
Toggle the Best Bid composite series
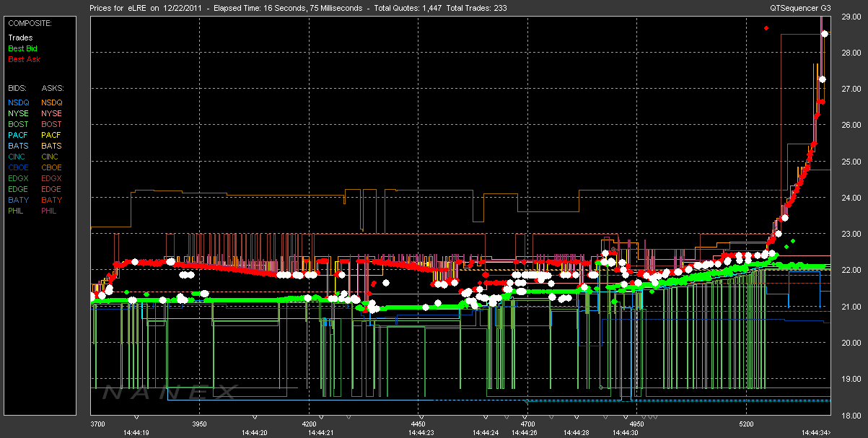pyautogui.click(x=22, y=48)
